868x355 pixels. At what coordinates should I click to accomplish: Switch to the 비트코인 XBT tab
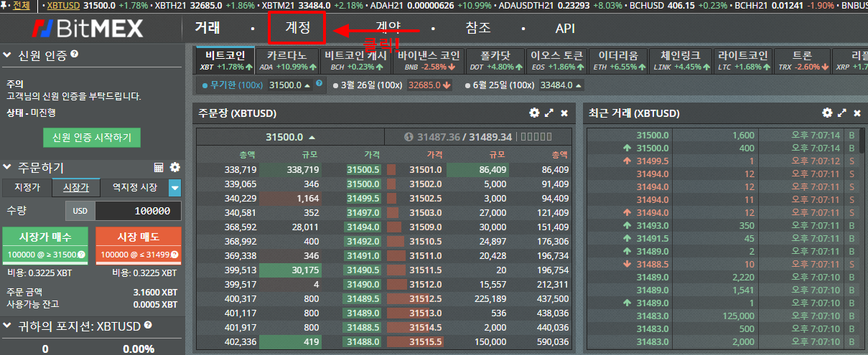(x=226, y=60)
